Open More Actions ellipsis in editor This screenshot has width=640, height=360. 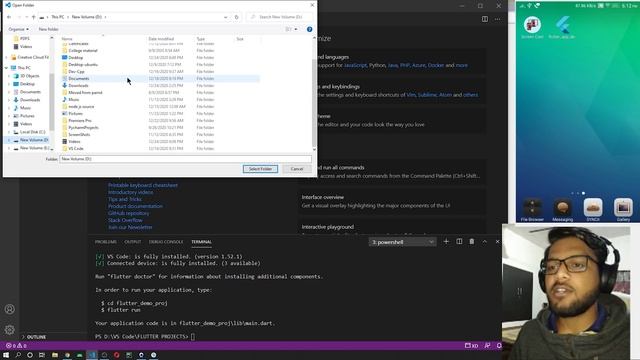point(497,19)
